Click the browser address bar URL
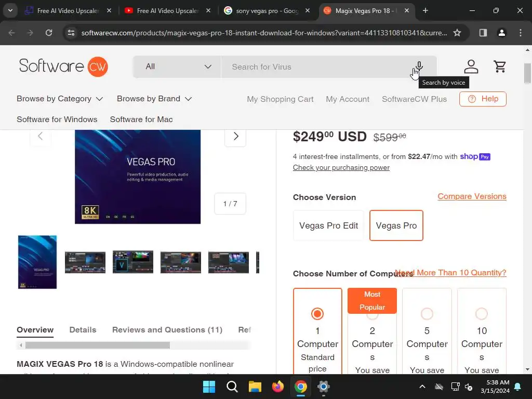 [x=264, y=33]
